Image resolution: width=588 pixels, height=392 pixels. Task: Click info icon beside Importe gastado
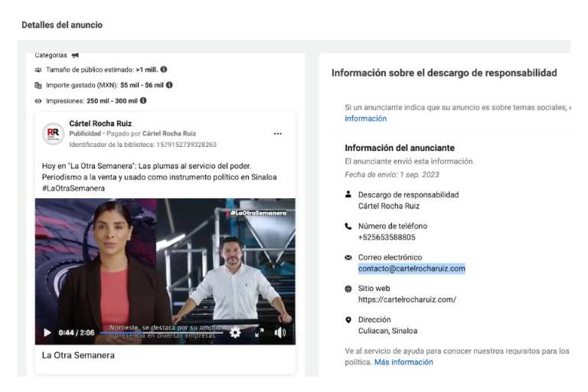(x=169, y=85)
